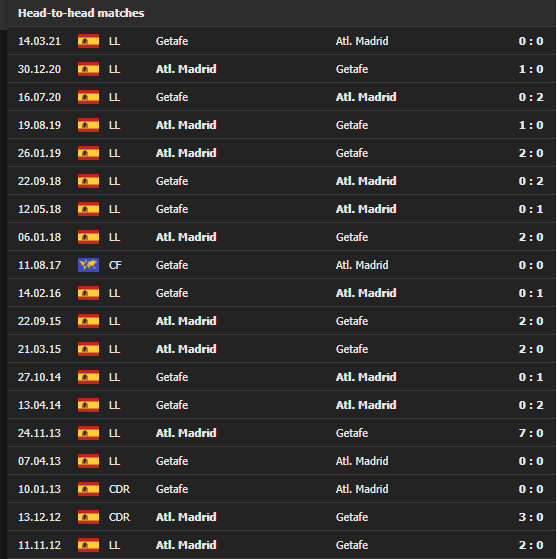Click the Spain flag on the 14.03.21 row
Screen dimensions: 557x559
pos(88,41)
